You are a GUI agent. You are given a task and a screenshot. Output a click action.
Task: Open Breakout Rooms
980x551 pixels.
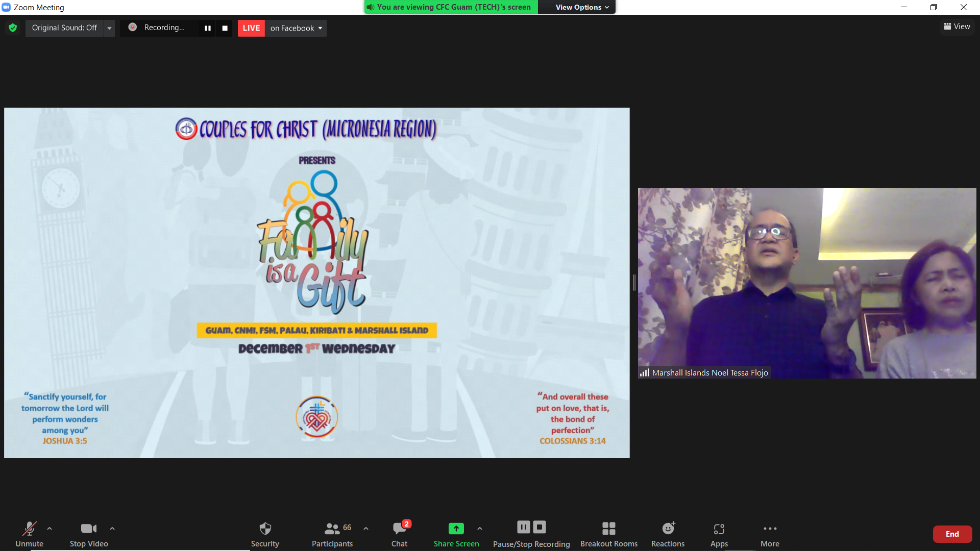609,534
